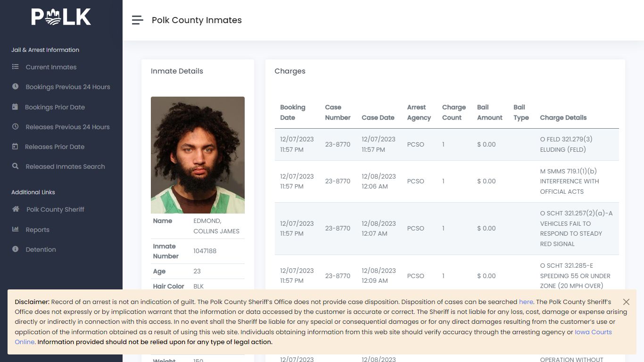Viewport: 644px width, 362px height.
Task: Click the history icon beside Releases Previous 24 Hours
Action: coord(16,127)
